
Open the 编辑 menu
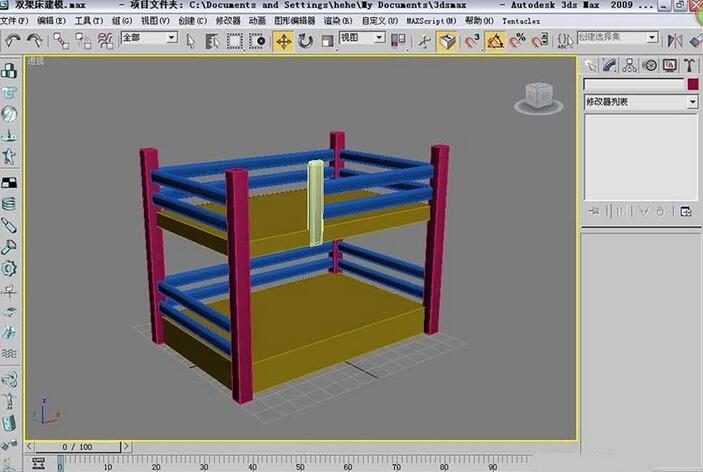[51, 21]
